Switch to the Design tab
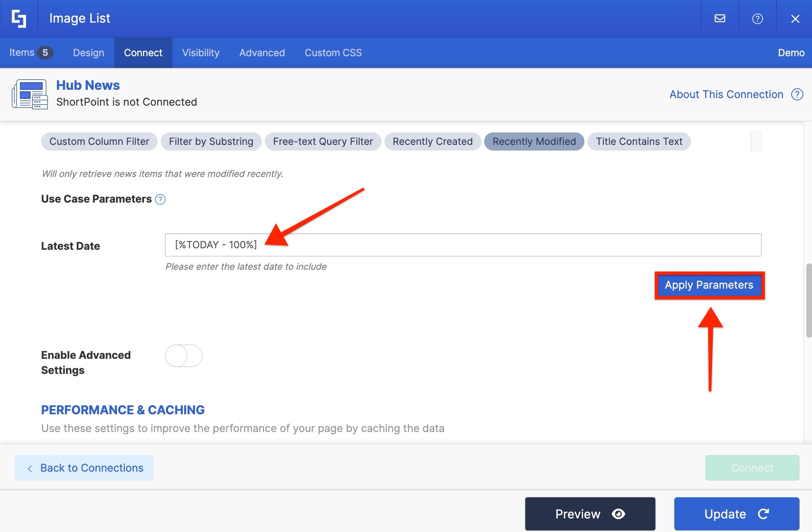 (89, 53)
